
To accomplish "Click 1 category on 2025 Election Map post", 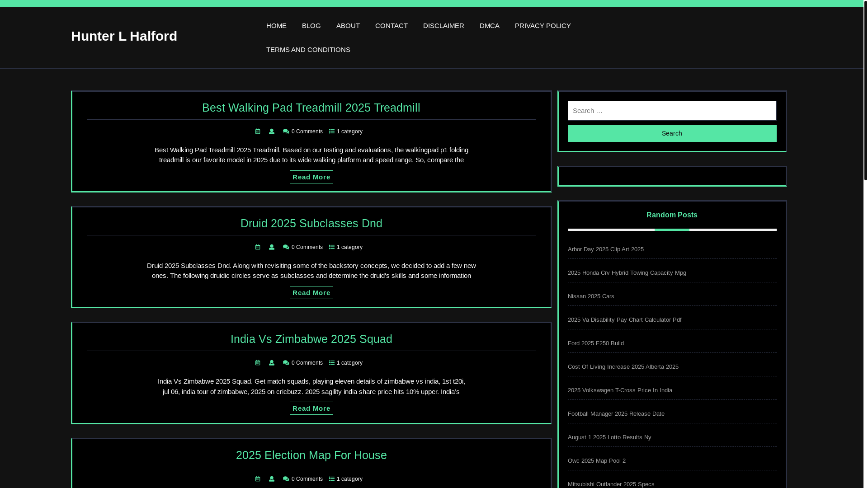I will (349, 479).
